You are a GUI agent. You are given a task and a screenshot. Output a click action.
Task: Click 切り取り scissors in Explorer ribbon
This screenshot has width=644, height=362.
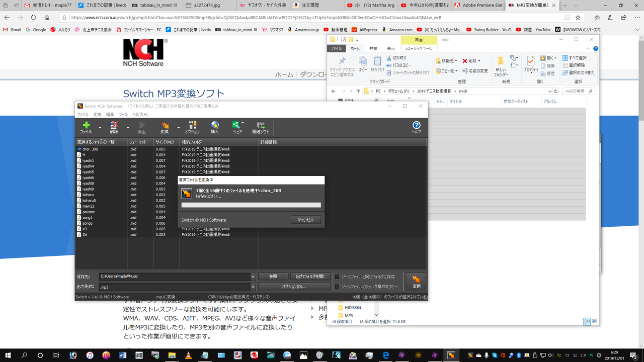click(x=396, y=58)
